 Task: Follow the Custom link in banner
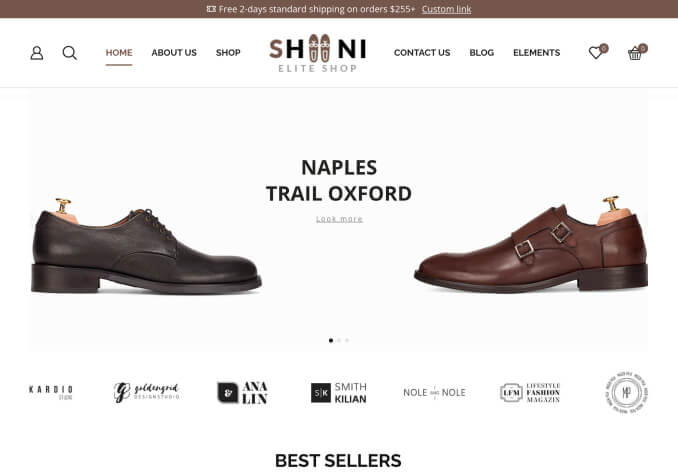click(447, 9)
